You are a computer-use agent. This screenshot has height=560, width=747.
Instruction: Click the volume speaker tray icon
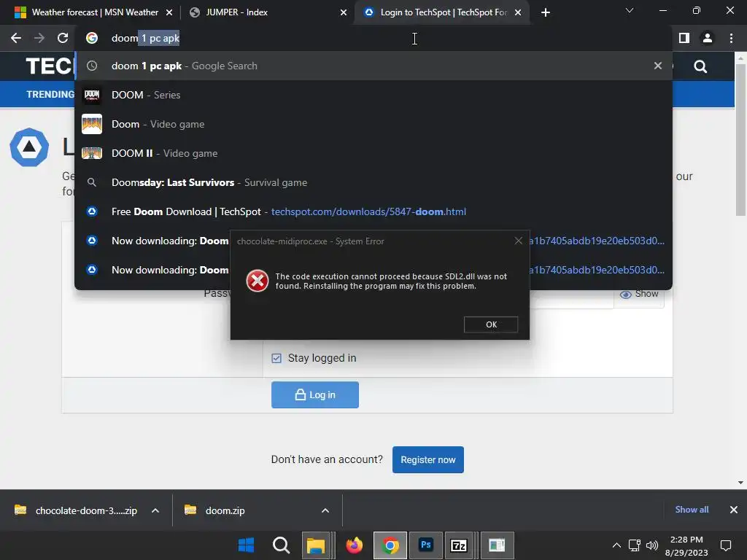(x=651, y=545)
